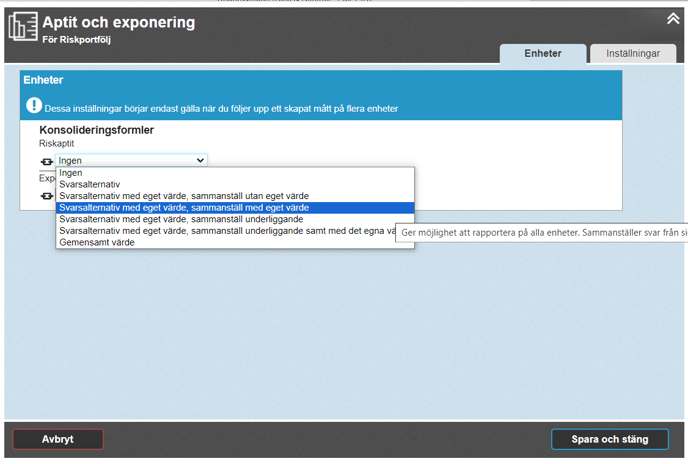Click the consolidation icon under Exponering
The width and height of the screenshot is (688, 464).
tap(46, 196)
